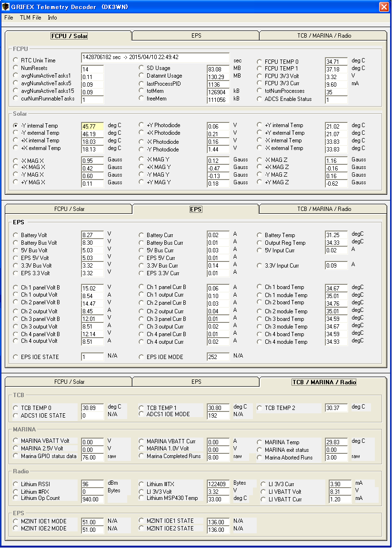
Task: Select the Output Reg Temp radio button
Action: tap(259, 243)
